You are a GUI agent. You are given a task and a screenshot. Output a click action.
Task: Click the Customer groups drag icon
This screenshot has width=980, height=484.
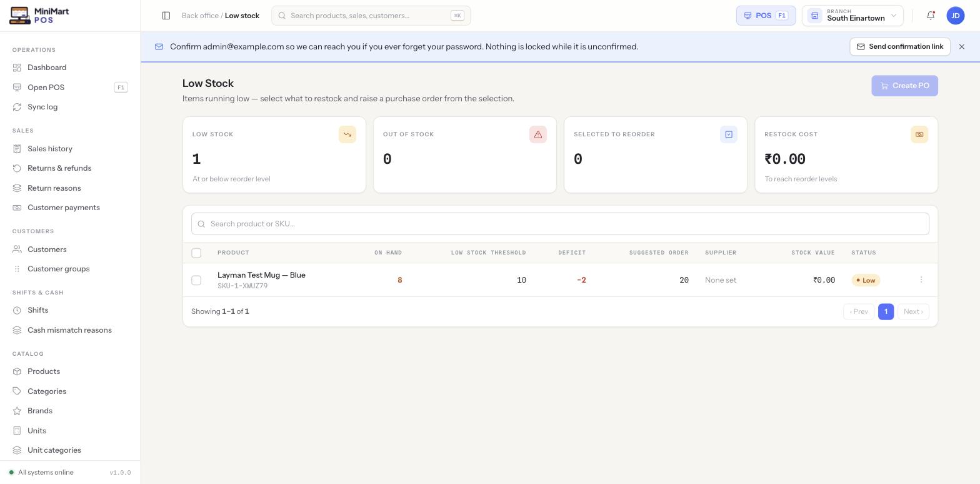tap(17, 269)
